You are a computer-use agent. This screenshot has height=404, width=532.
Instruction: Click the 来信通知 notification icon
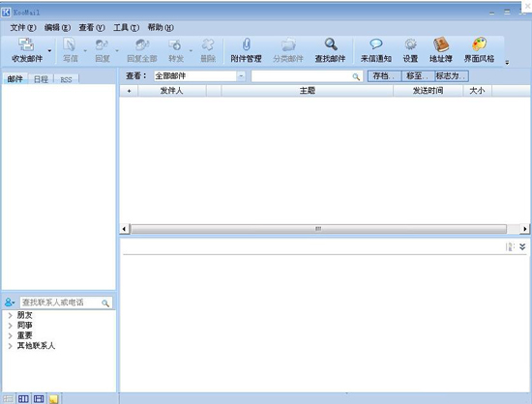pos(376,44)
